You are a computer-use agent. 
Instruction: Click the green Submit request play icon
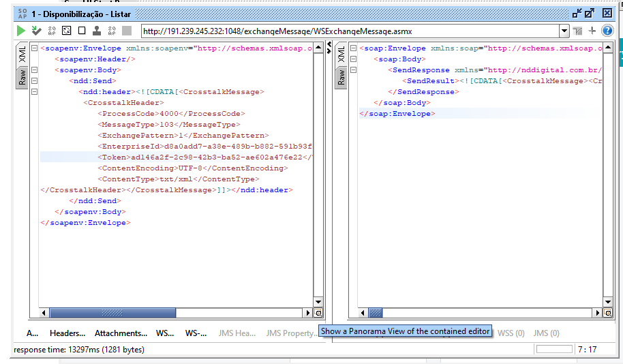21,31
